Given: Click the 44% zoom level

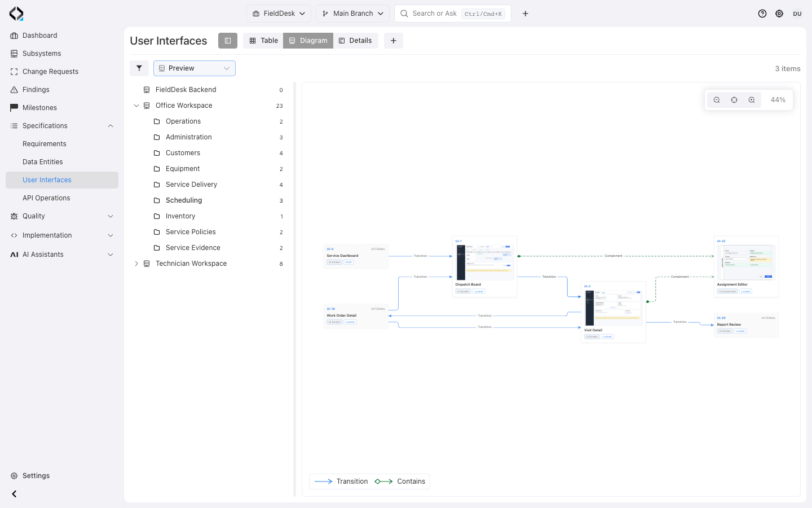Looking at the screenshot, I should tap(778, 100).
